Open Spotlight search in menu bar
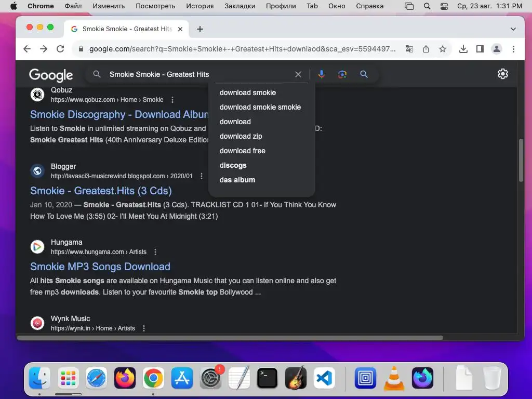Screen dimensions: 532x399 (427, 6)
